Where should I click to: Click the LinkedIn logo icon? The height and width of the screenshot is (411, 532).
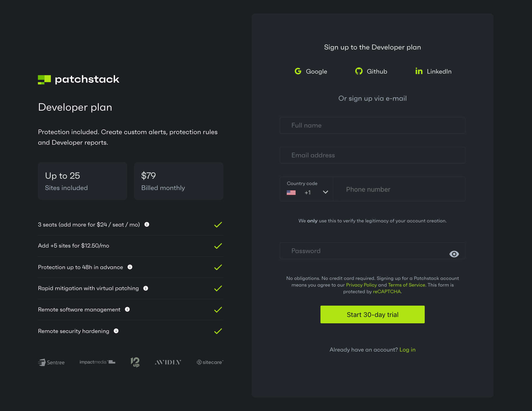[x=419, y=71]
